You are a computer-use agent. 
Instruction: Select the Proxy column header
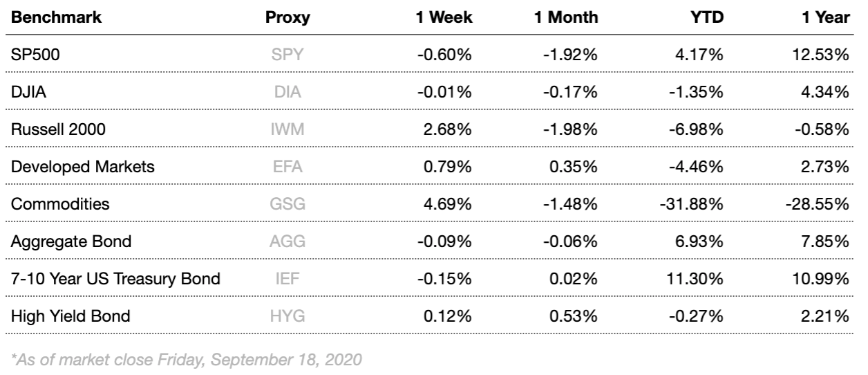coord(287,17)
